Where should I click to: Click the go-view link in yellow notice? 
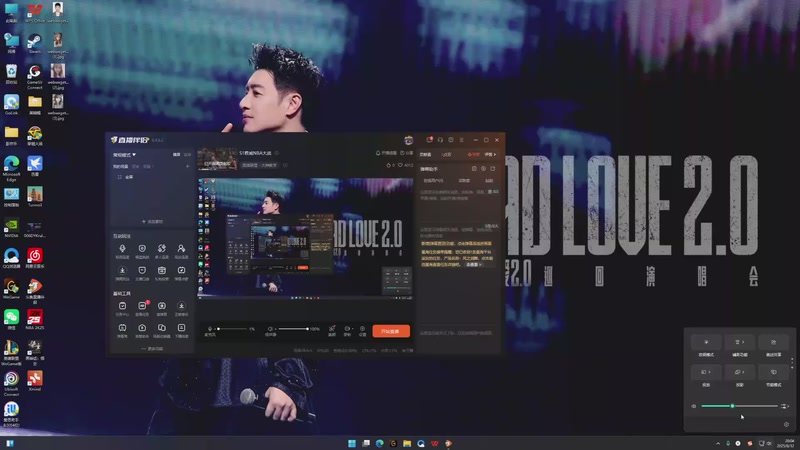click(474, 265)
